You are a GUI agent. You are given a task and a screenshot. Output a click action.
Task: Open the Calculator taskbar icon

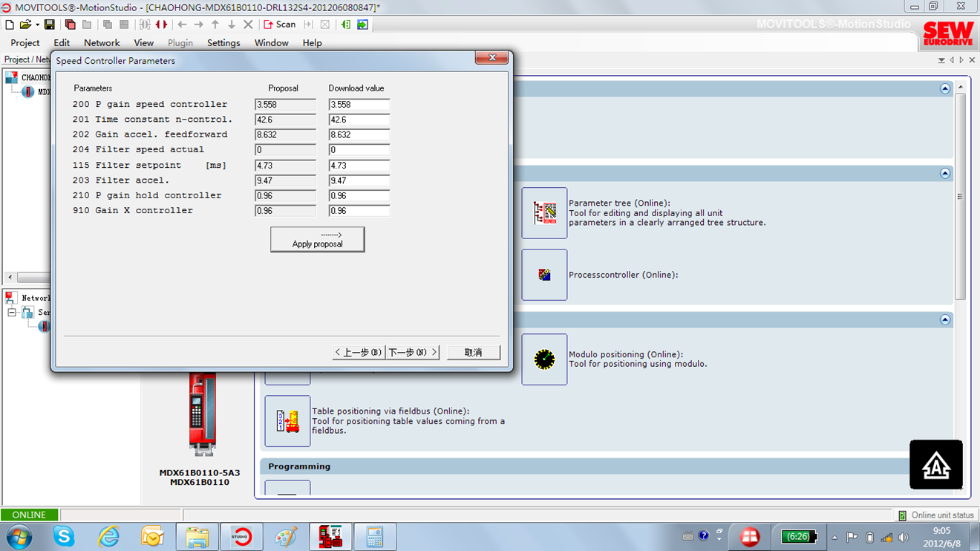point(375,536)
